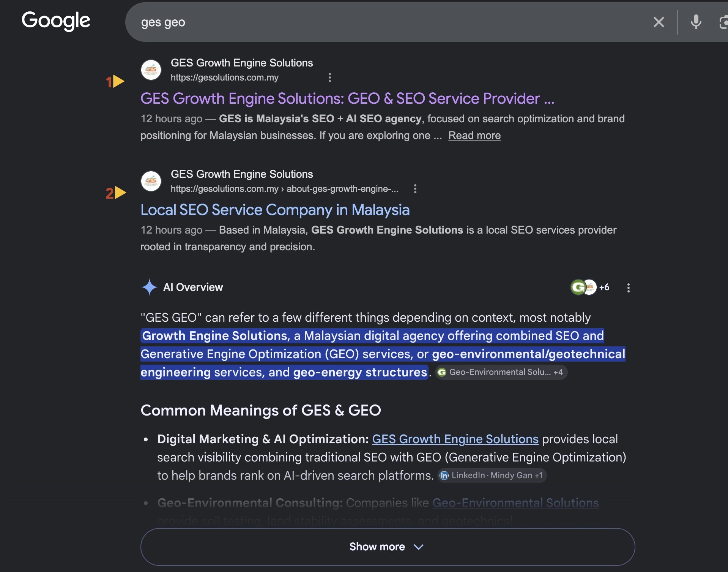Click GES favicon on second result
The height and width of the screenshot is (572, 728).
click(151, 181)
